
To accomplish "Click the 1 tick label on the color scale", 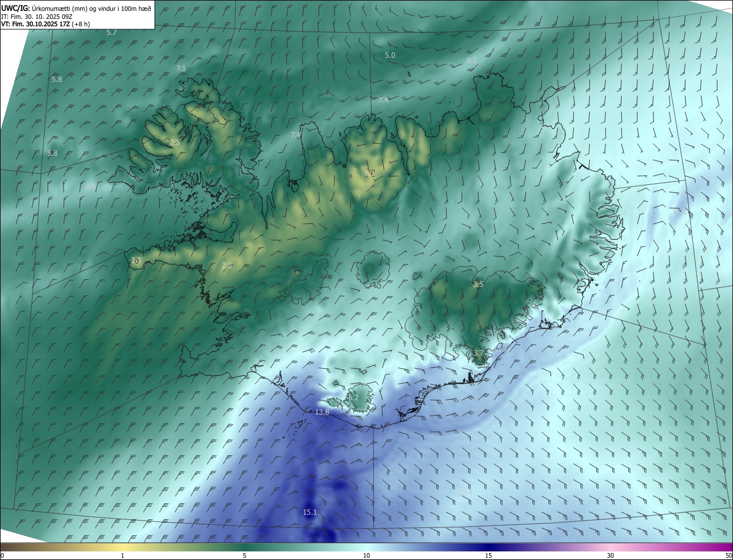I will (123, 555).
